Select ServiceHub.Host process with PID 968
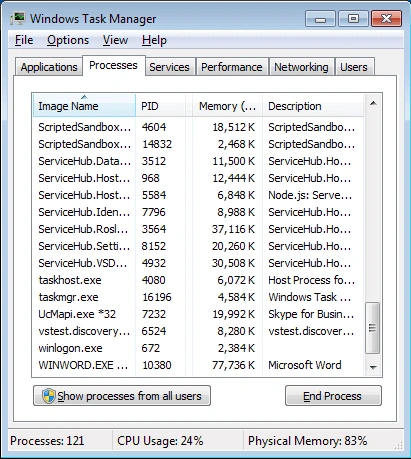The image size is (411, 459). pos(197,178)
